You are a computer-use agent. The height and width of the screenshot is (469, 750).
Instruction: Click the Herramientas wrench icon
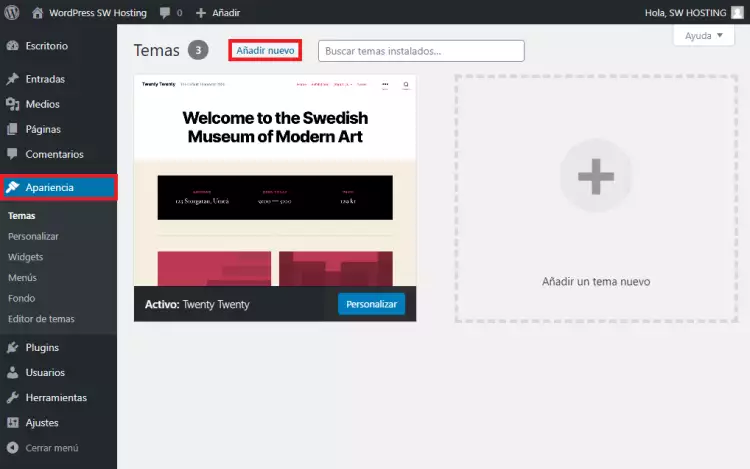13,397
